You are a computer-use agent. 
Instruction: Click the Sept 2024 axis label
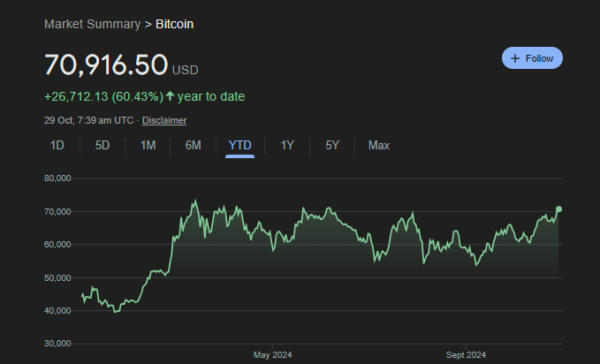click(x=466, y=355)
